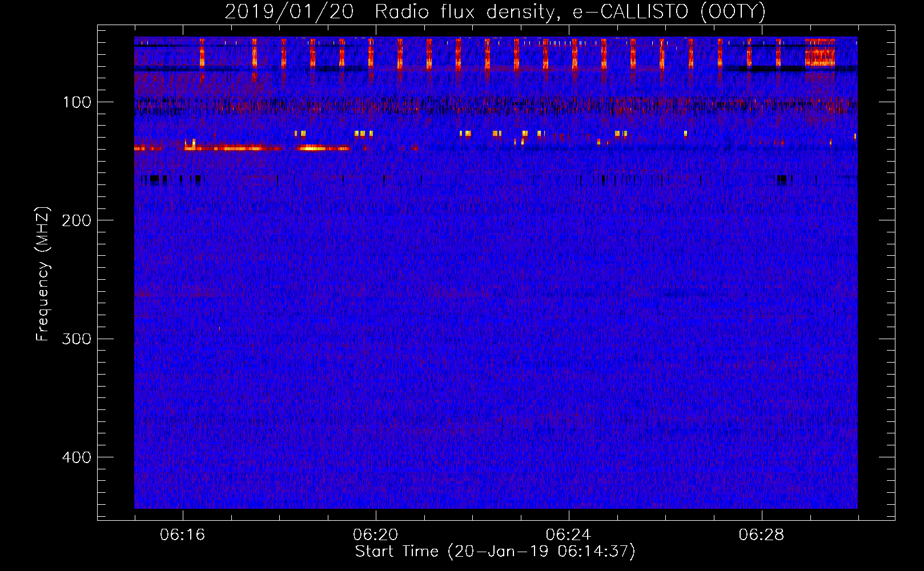The height and width of the screenshot is (571, 924).
Task: Click the 400 frequency tick label
Action: (77, 457)
